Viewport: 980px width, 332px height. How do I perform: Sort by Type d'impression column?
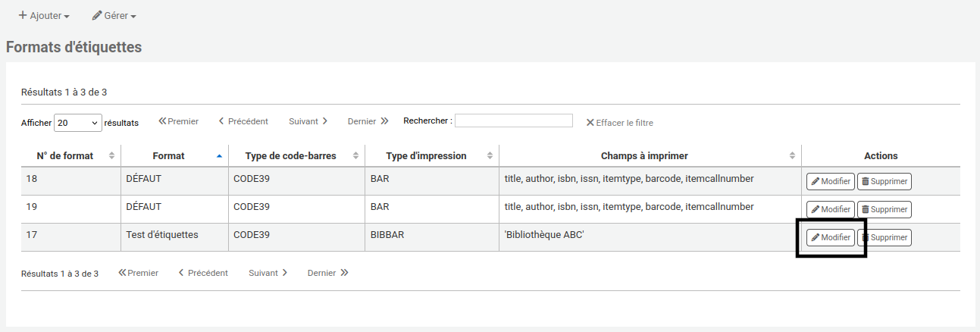(x=432, y=155)
